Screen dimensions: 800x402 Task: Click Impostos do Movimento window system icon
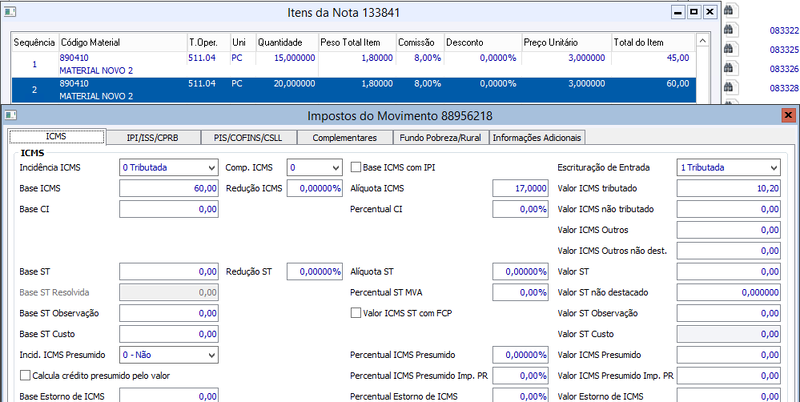pyautogui.click(x=10, y=116)
